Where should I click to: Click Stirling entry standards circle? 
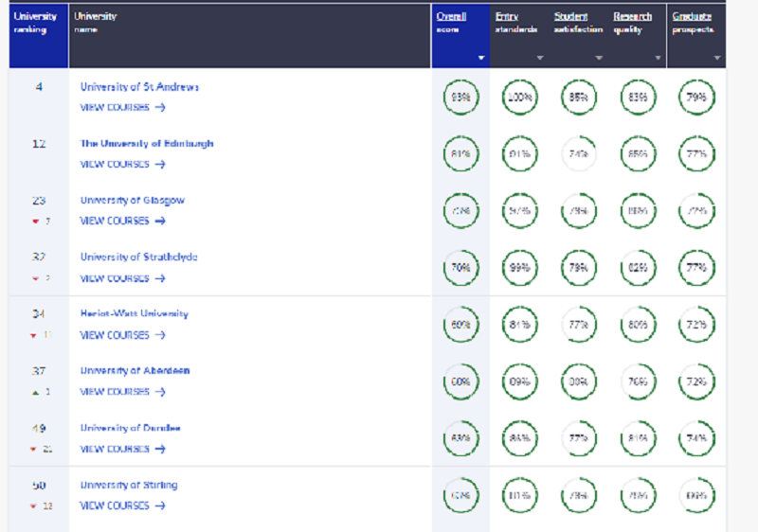click(519, 495)
